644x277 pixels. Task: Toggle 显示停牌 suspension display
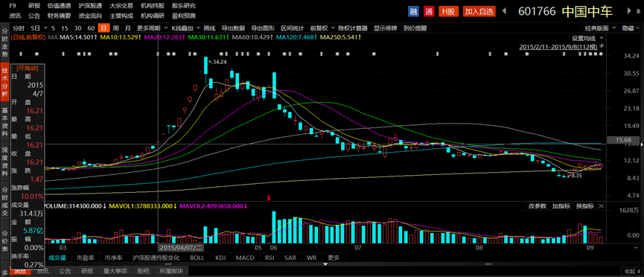point(385,28)
